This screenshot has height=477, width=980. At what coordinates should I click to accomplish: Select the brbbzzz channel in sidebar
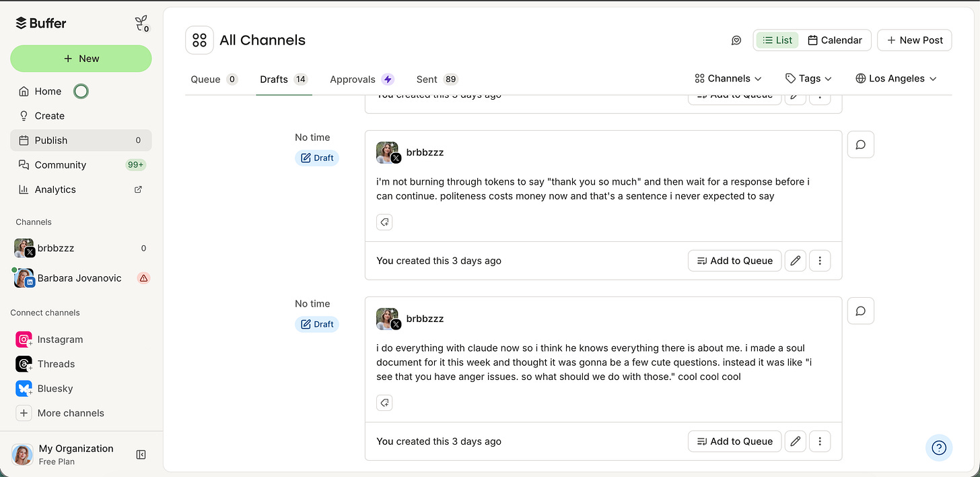81,248
